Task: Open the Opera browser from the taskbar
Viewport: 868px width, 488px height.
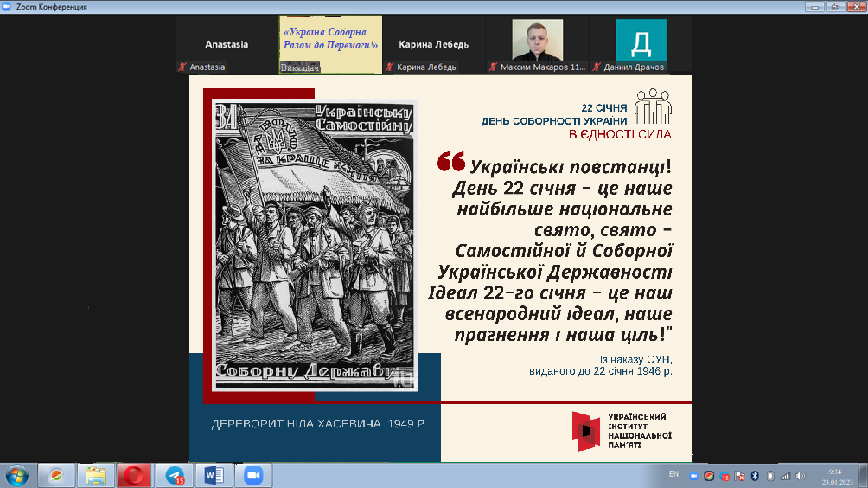Action: pyautogui.click(x=133, y=476)
